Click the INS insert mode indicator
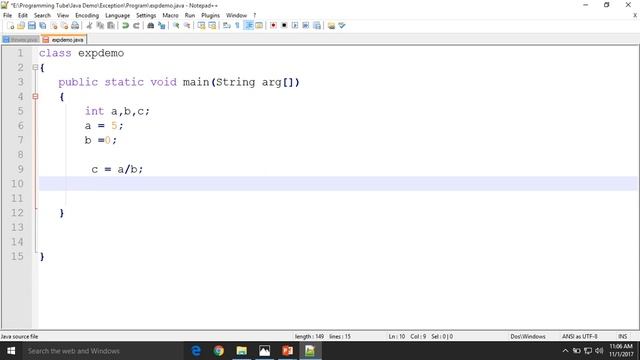Image resolution: width=640 pixels, height=360 pixels. click(622, 337)
